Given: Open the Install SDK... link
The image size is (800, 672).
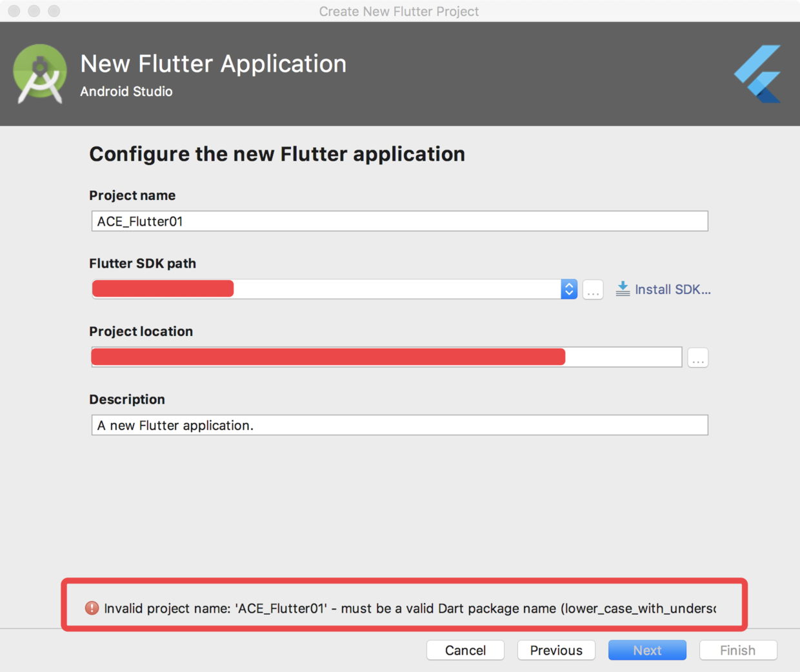Looking at the screenshot, I should pyautogui.click(x=672, y=290).
